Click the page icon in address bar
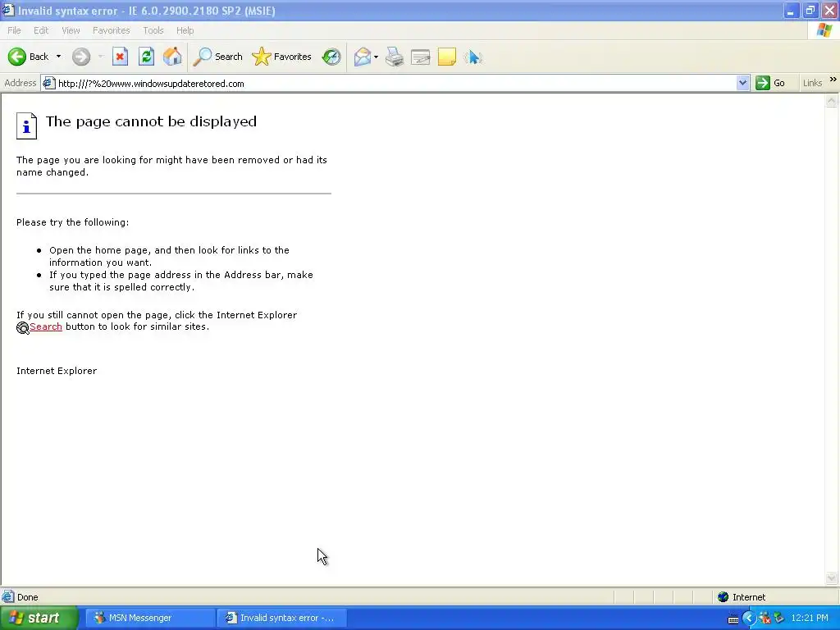 (48, 84)
